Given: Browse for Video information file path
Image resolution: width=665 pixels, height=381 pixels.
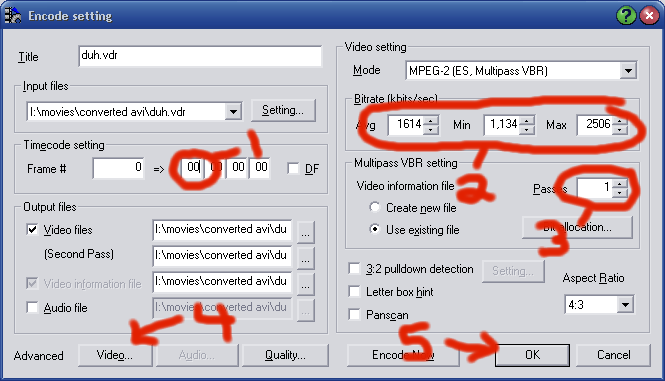Looking at the screenshot, I should [305, 284].
